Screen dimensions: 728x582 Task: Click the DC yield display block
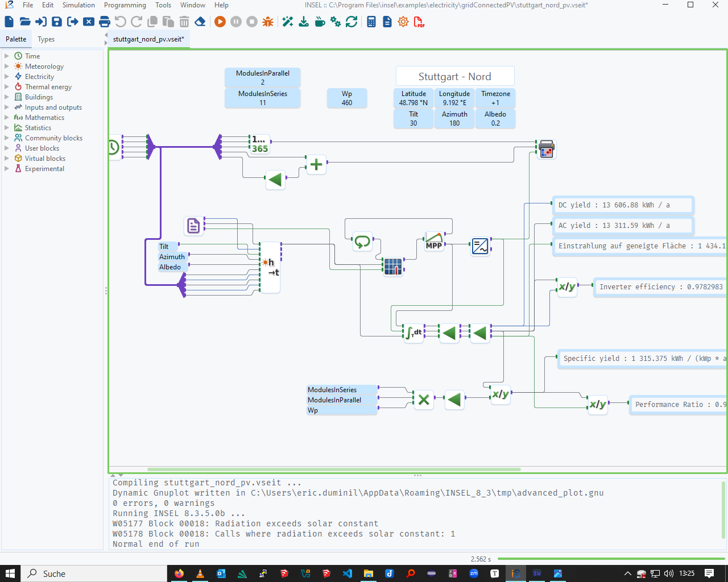(x=623, y=205)
